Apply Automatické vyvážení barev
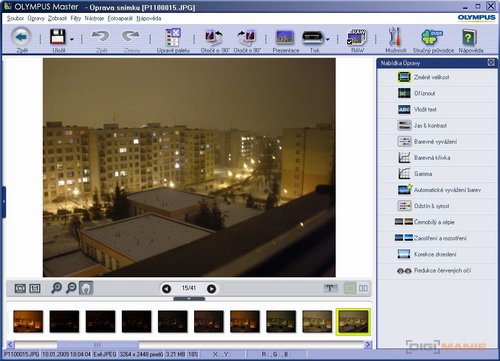500x361 pixels. point(437,190)
